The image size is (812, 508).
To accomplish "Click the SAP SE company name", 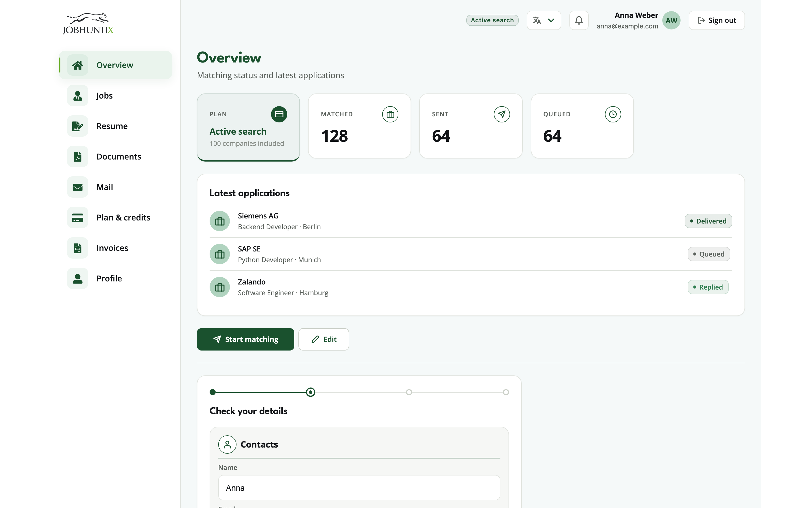I will (x=249, y=249).
